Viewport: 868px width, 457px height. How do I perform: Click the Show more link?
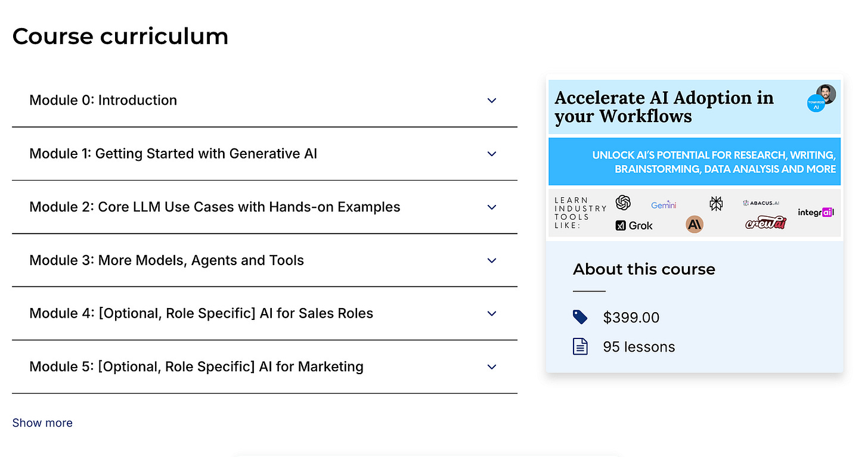42,422
